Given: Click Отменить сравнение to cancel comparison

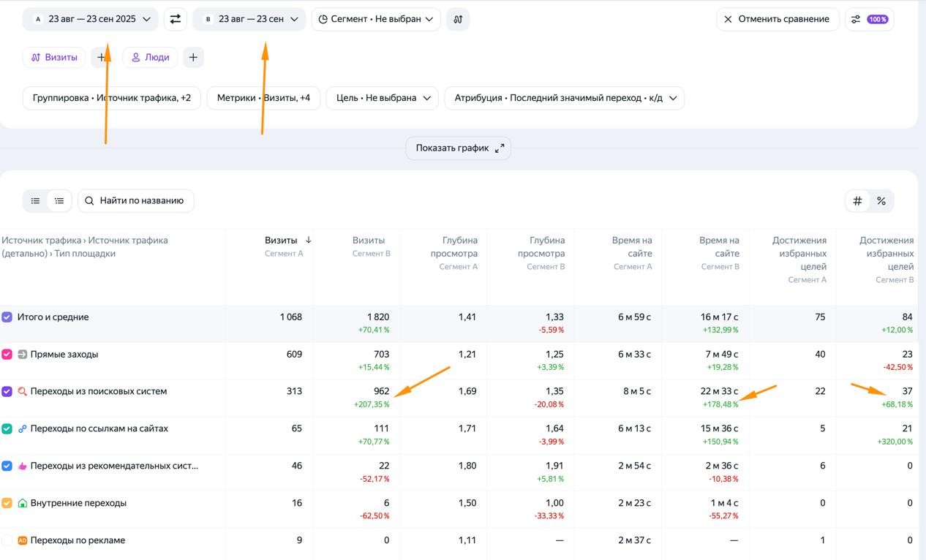Looking at the screenshot, I should (x=777, y=19).
